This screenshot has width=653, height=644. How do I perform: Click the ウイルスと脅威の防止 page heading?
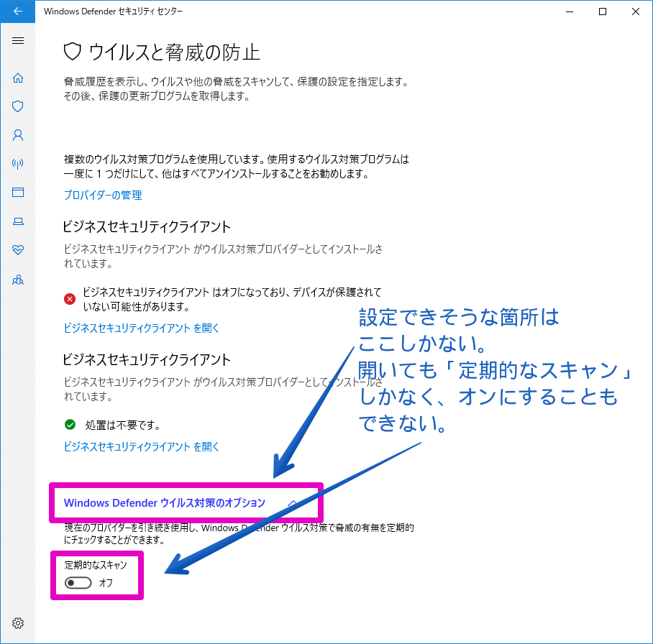[175, 52]
